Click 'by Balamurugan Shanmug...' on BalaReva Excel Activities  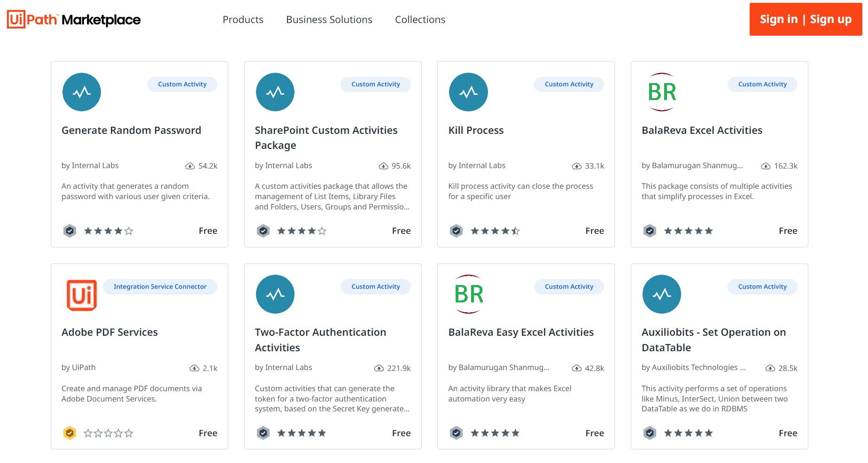692,166
